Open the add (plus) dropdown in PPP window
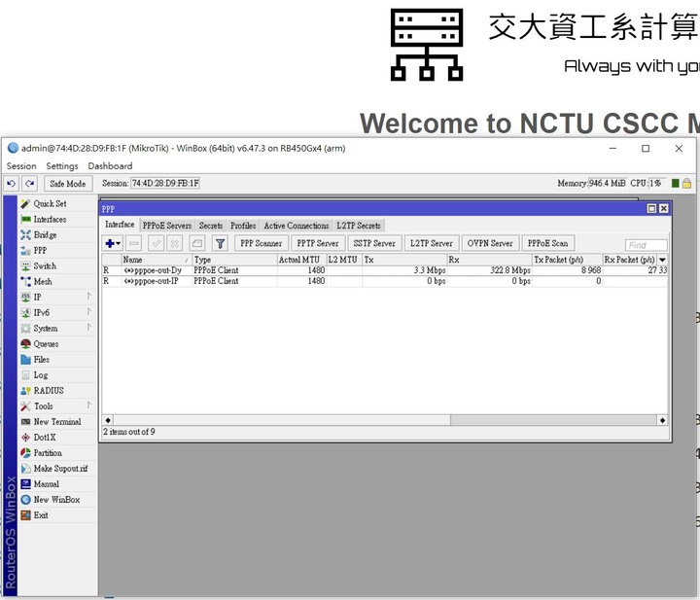Viewport: 700px width, 600px height. point(113,243)
